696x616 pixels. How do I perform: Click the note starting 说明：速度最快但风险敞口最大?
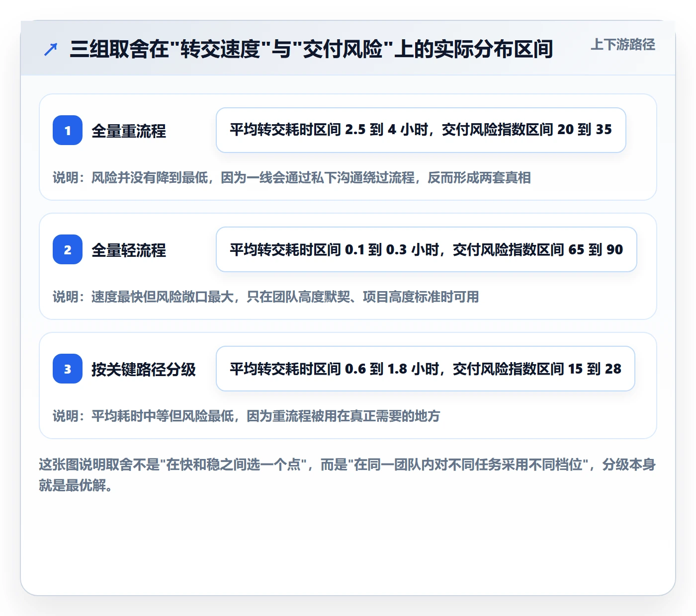(x=266, y=297)
